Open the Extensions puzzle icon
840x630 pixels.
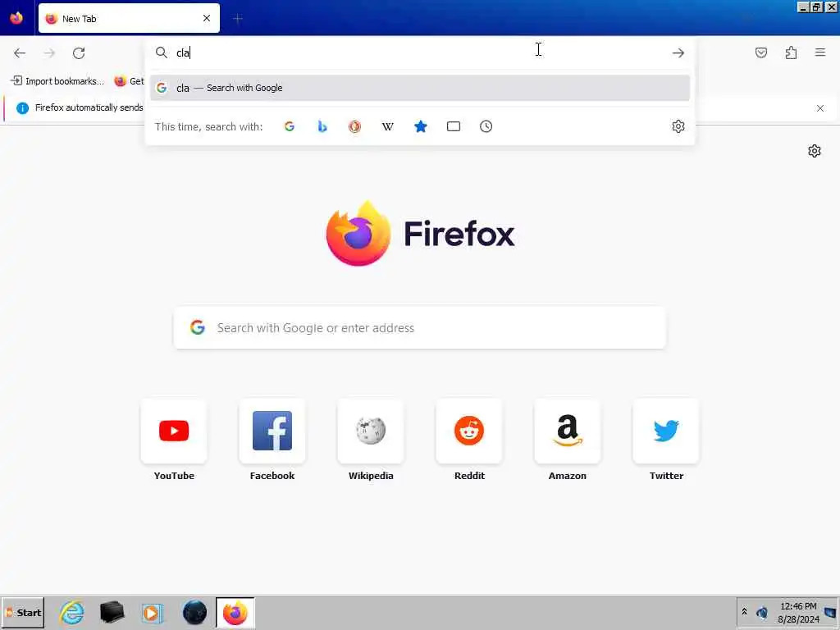[x=791, y=52]
